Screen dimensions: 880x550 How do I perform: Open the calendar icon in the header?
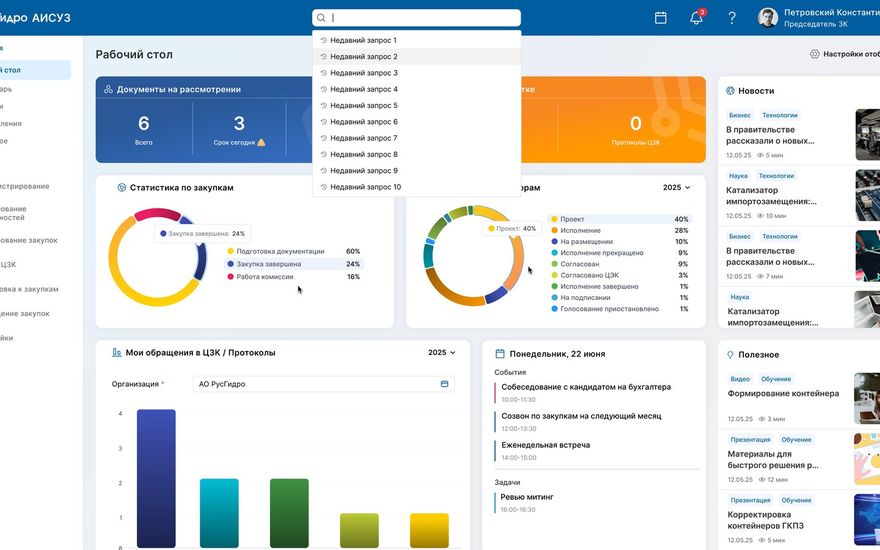[x=661, y=18]
